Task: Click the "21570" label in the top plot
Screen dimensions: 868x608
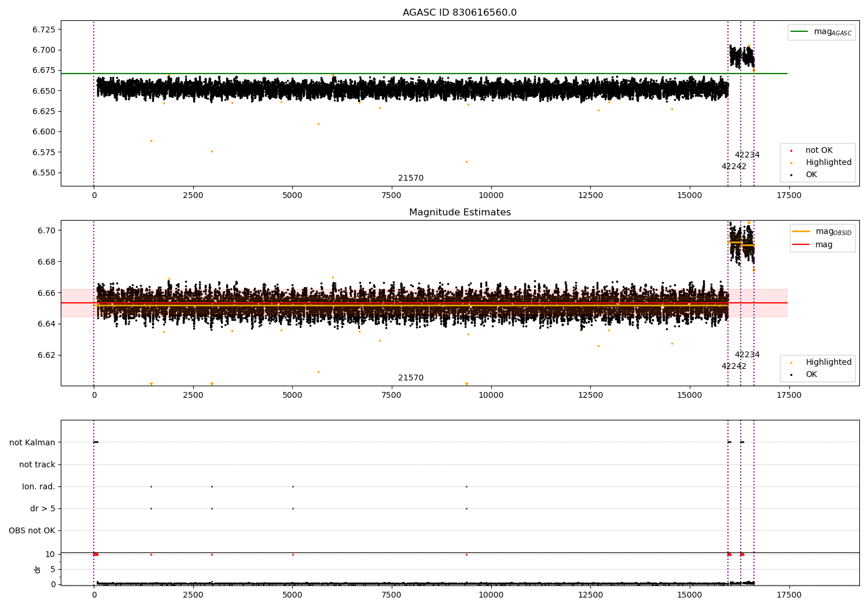Action: coord(411,178)
